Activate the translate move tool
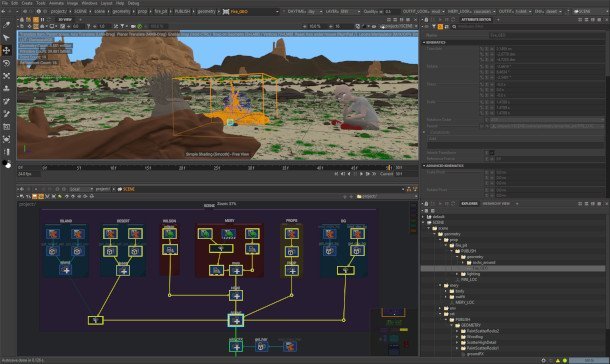This screenshot has width=610, height=364. (6, 50)
